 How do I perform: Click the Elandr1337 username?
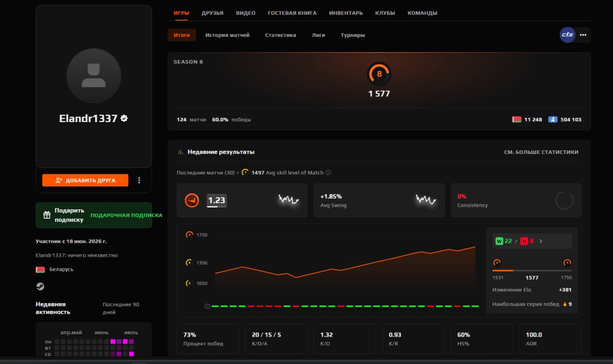[x=88, y=118]
